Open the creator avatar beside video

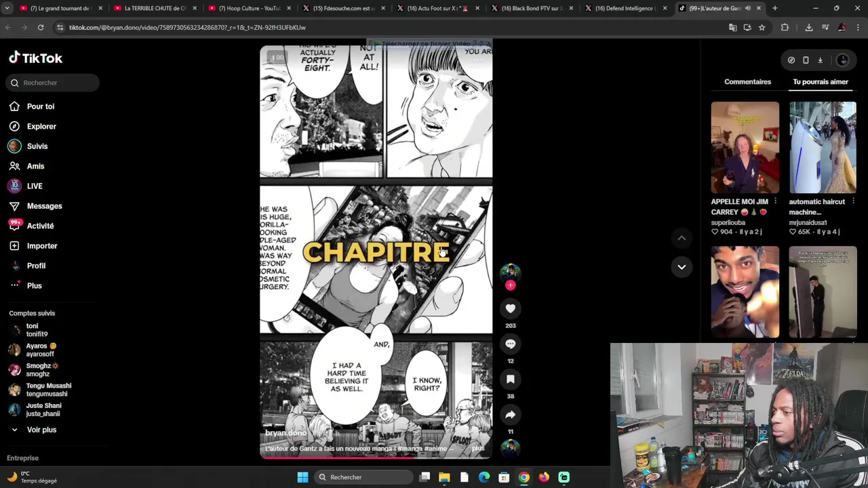pos(511,272)
